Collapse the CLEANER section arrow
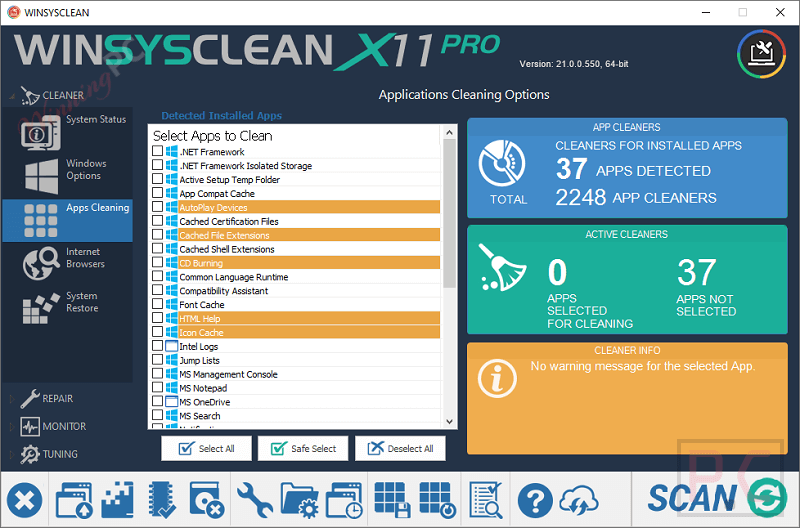This screenshot has height=528, width=800. [12, 95]
